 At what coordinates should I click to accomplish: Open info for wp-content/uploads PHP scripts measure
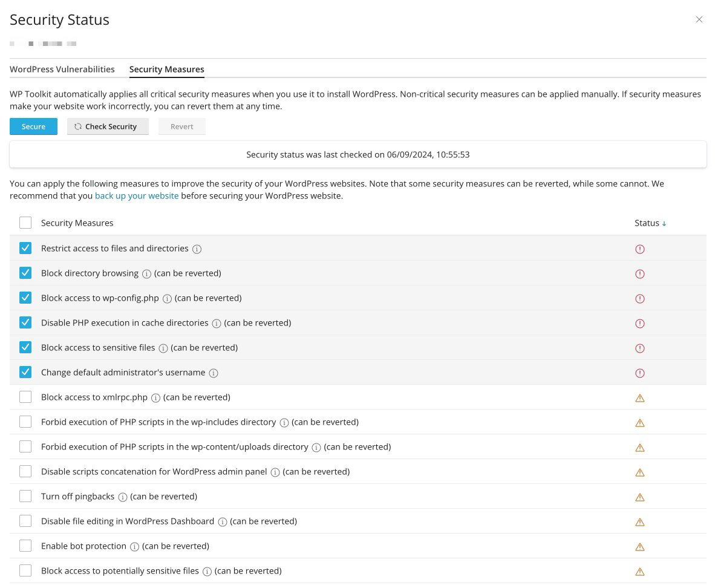[x=316, y=448]
